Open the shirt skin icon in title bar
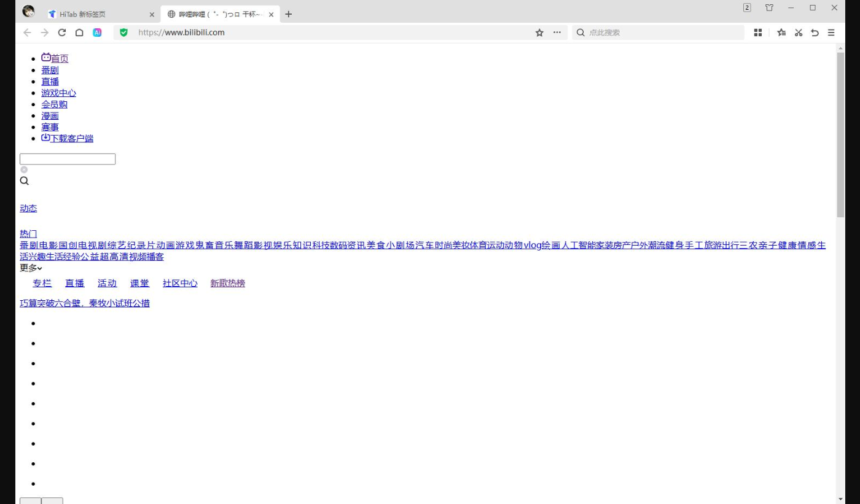This screenshot has height=504, width=860. 769,8
